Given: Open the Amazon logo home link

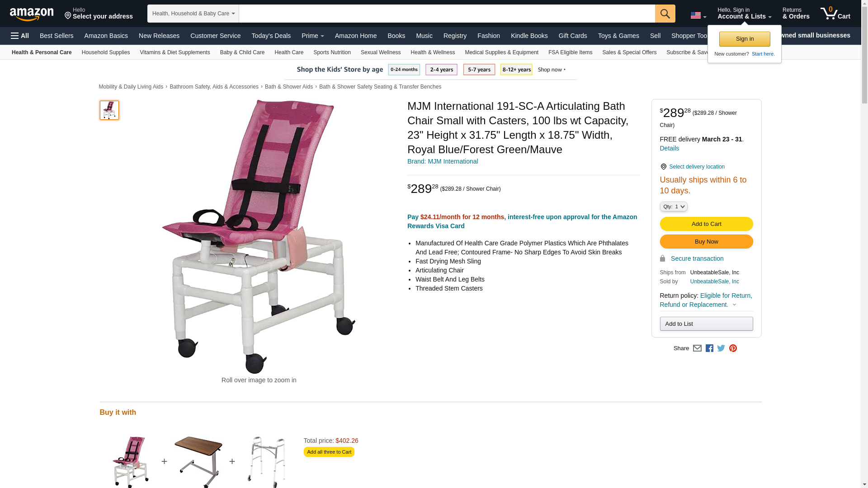Looking at the screenshot, I should 32,14.
